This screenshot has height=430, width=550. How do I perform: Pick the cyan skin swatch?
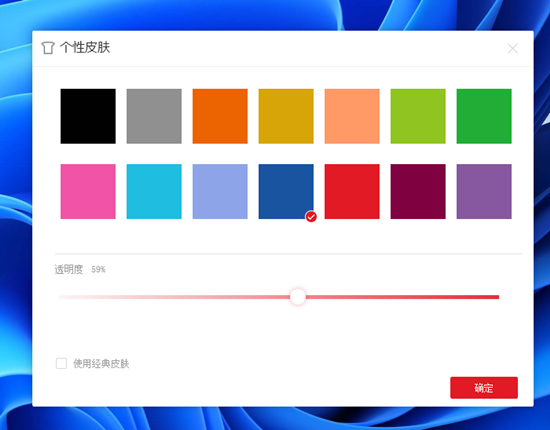[x=154, y=192]
